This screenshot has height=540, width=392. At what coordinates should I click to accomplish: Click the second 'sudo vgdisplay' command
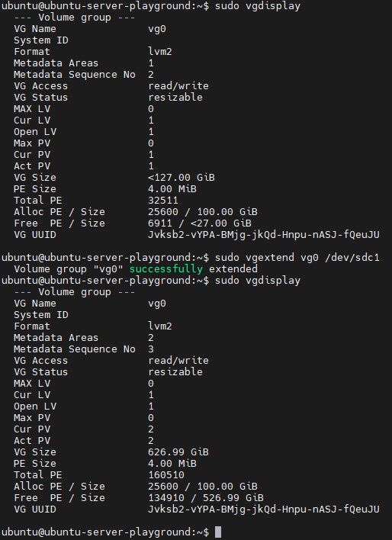258,281
